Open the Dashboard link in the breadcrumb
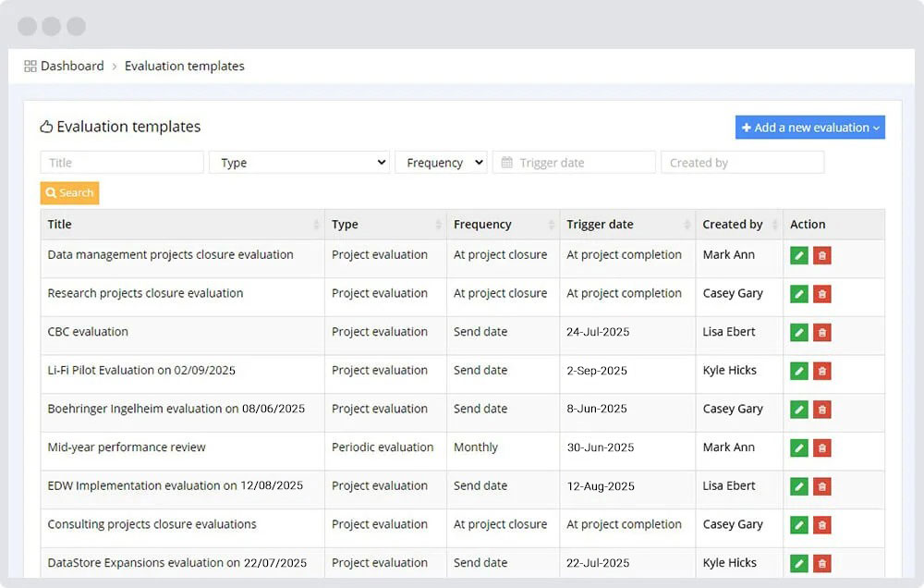Screen dimensions: 924x588 [x=71, y=66]
